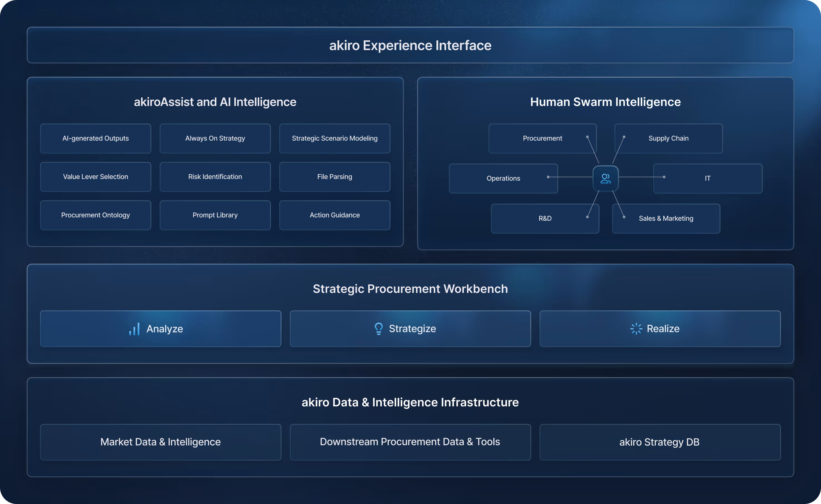Click the lightbulb icon beside Strategize
This screenshot has height=504, width=821.
[379, 328]
